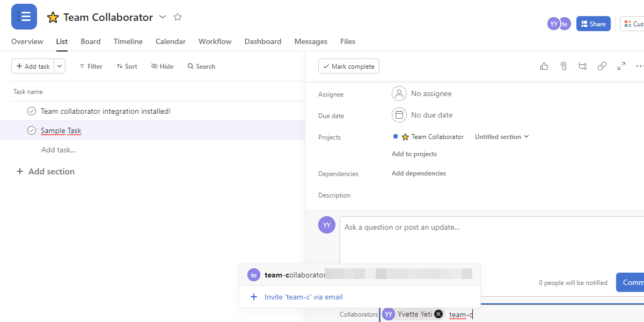Open the Calendar tab
The width and height of the screenshot is (644, 322).
tap(171, 41)
